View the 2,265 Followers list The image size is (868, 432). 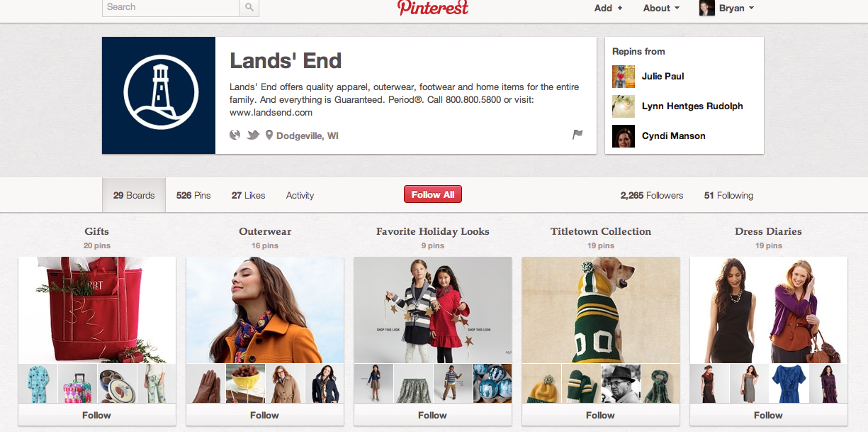652,195
